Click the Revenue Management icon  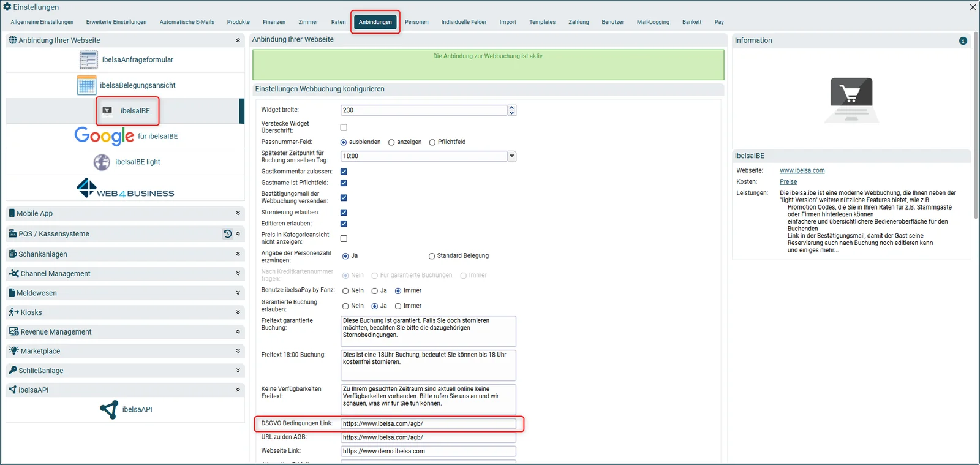pos(13,331)
